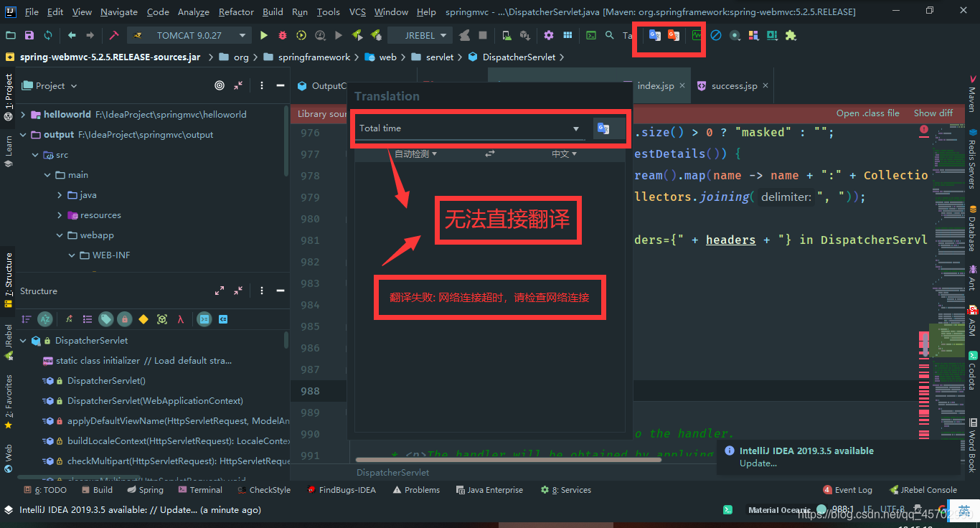Image resolution: width=980 pixels, height=528 pixels.
Task: Toggle Show Fields with the tag icon
Action: pyautogui.click(x=106, y=319)
